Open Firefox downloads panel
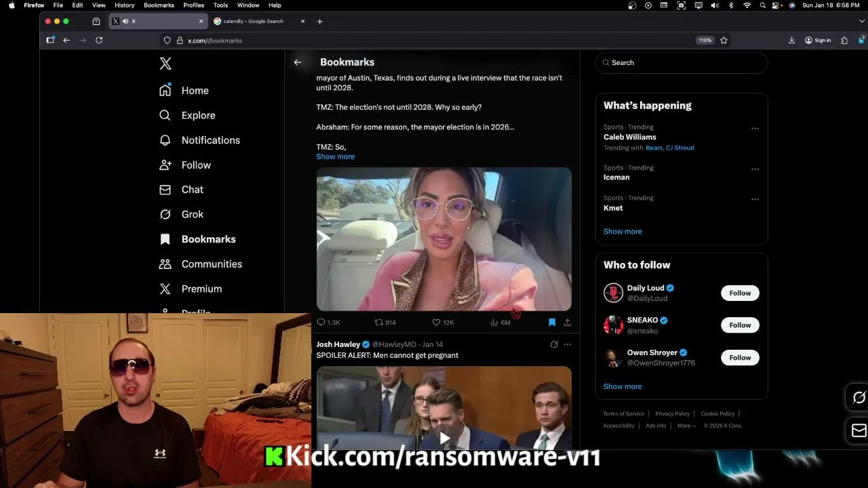868x488 pixels. tap(791, 41)
